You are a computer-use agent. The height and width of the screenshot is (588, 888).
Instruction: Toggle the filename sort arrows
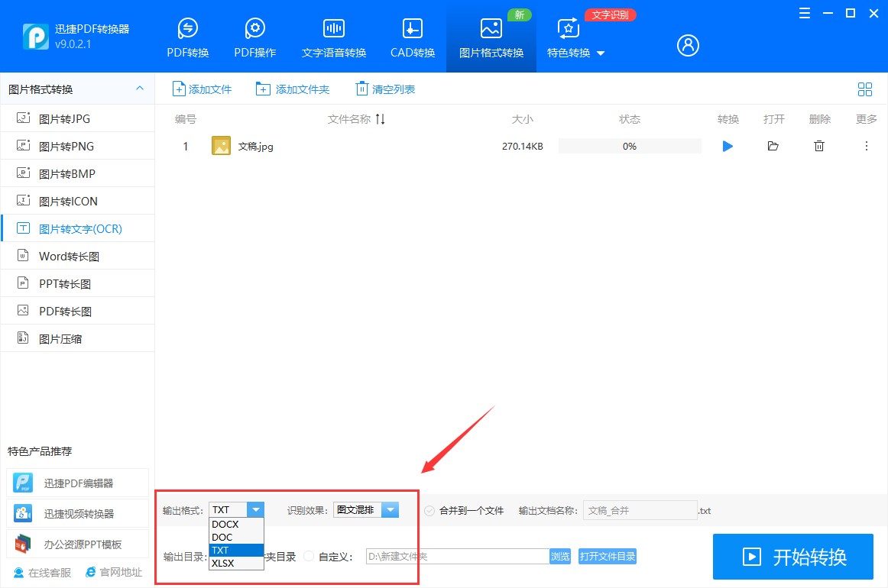tap(380, 119)
